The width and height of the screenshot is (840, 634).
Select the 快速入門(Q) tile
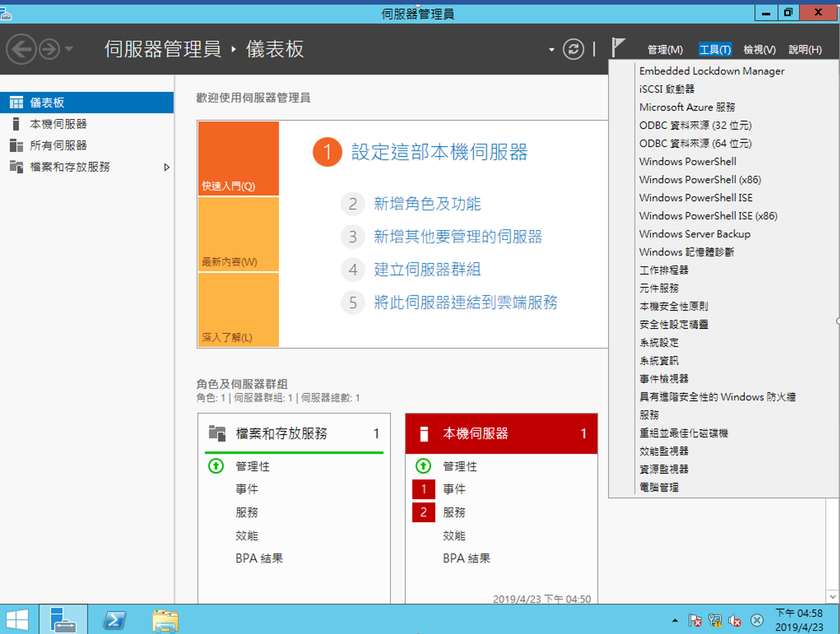[239, 158]
